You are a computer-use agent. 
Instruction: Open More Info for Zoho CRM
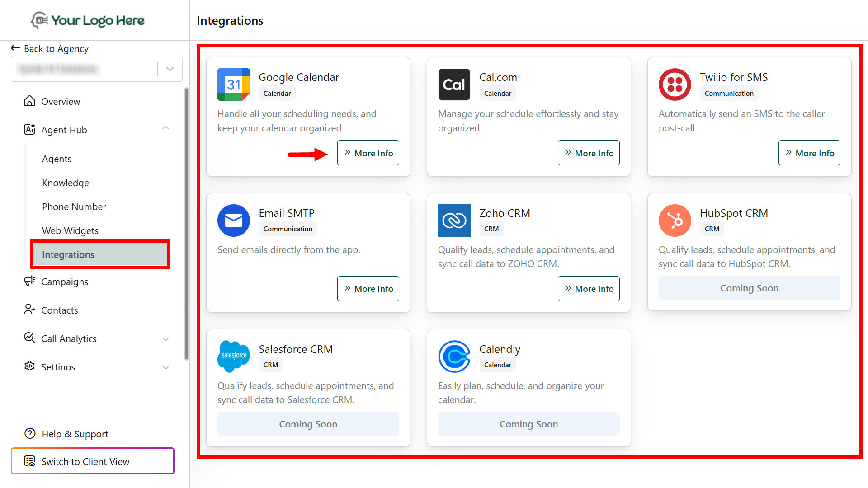click(x=589, y=289)
